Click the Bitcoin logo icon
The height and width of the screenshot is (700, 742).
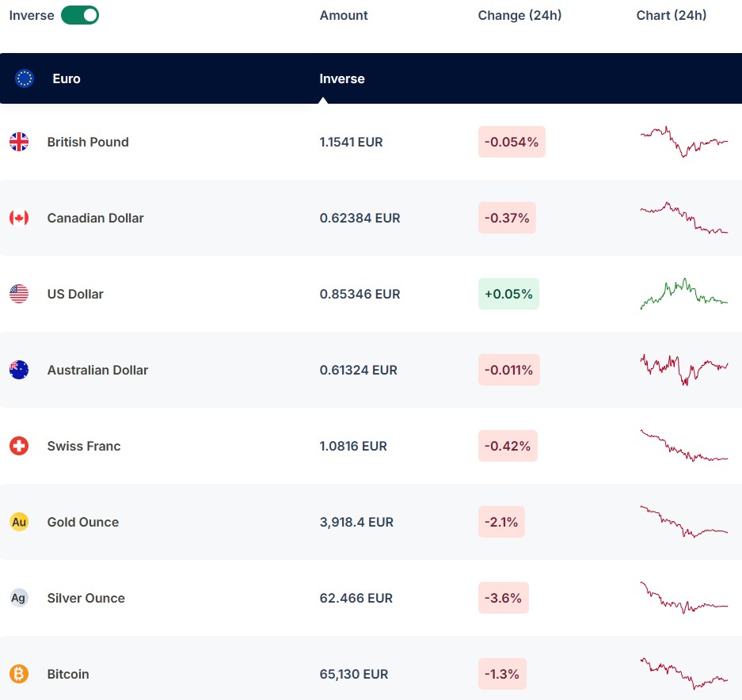[x=19, y=674]
